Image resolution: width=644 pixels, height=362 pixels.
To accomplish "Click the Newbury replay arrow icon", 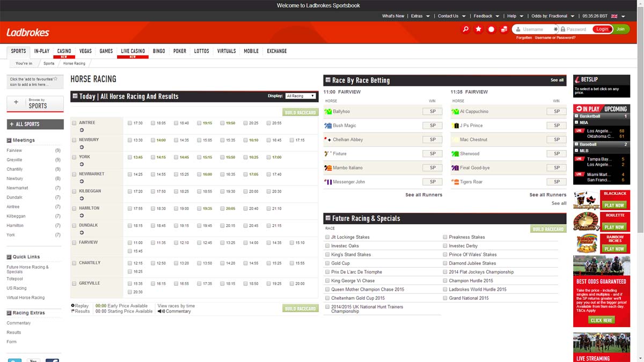I will 82,147.
